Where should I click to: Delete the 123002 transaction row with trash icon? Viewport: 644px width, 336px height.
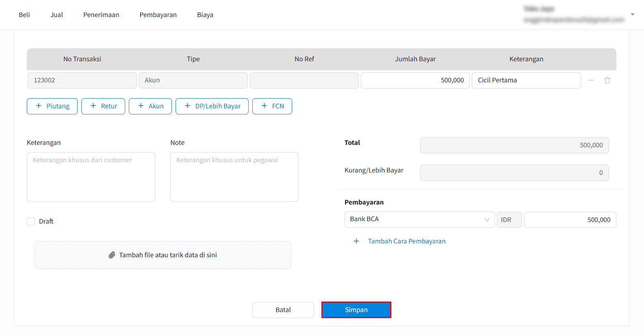coord(607,80)
